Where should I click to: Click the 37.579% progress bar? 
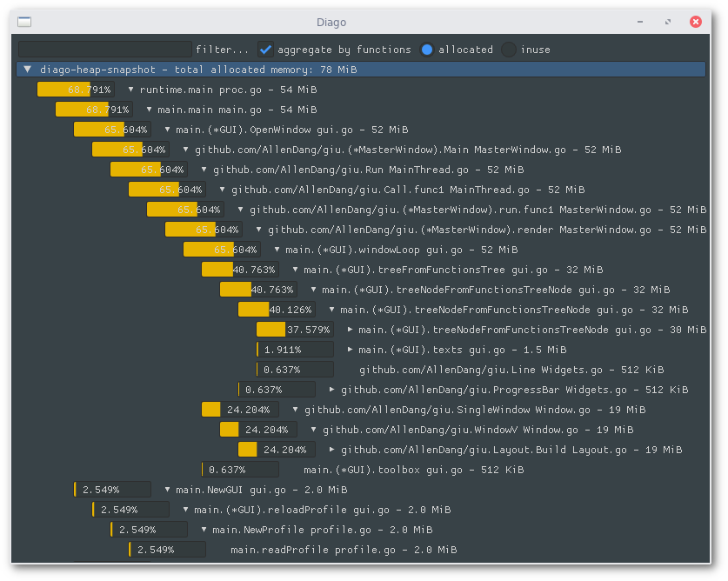(295, 330)
